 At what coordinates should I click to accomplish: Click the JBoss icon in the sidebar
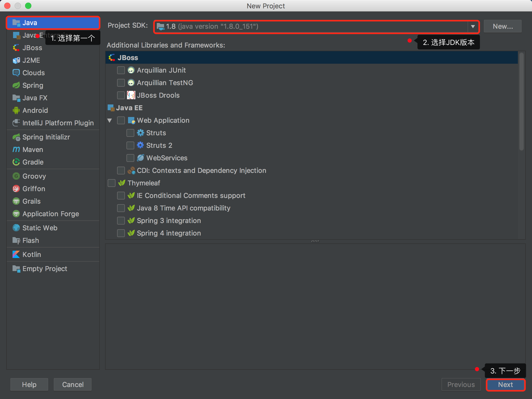[16, 48]
